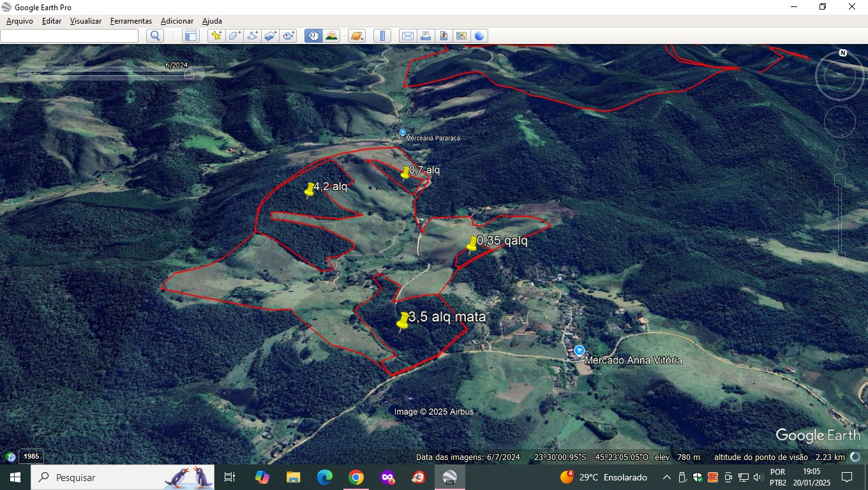
Task: Select the Add Path tool
Action: (x=252, y=36)
